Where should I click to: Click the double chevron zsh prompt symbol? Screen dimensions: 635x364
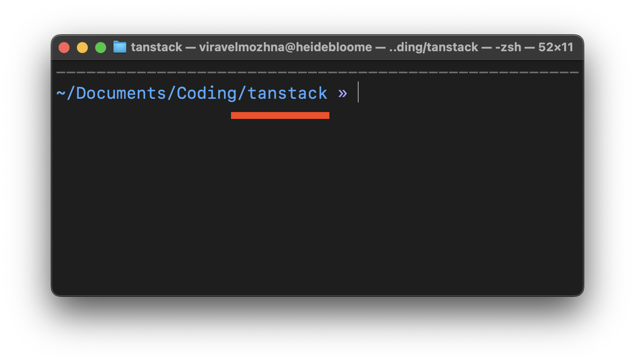click(342, 92)
